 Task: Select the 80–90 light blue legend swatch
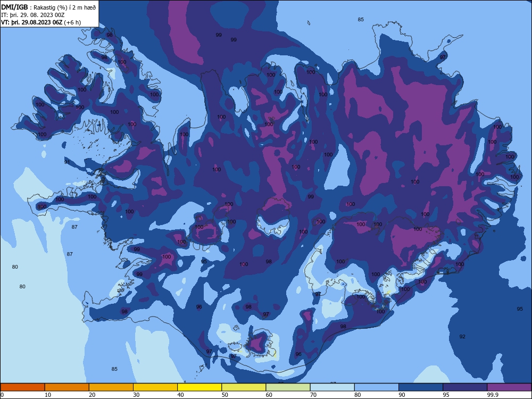coord(377,387)
